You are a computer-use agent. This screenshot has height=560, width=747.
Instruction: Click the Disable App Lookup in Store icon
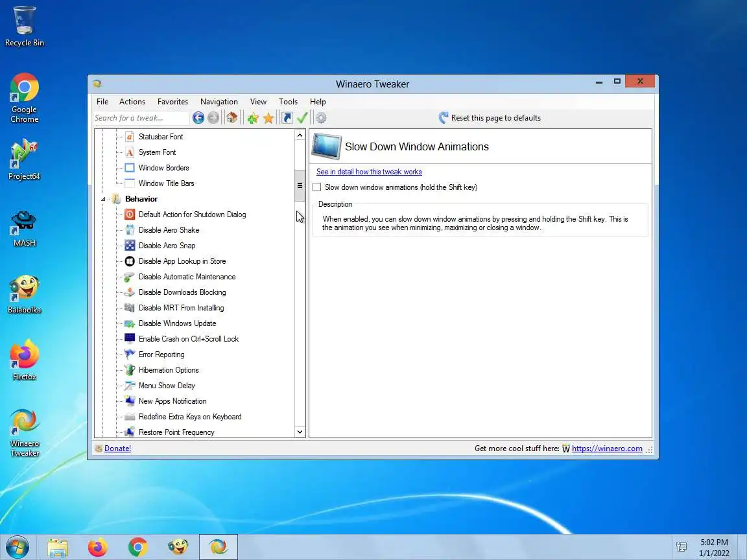click(x=130, y=261)
